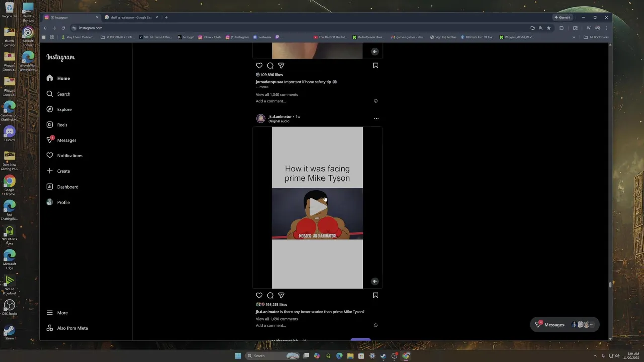
Task: Go back in browser history
Action: click(x=45, y=28)
